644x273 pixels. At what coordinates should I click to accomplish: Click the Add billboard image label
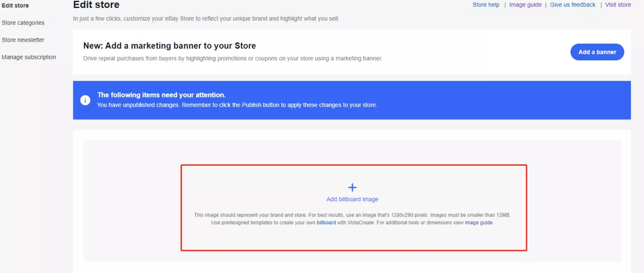pyautogui.click(x=352, y=200)
